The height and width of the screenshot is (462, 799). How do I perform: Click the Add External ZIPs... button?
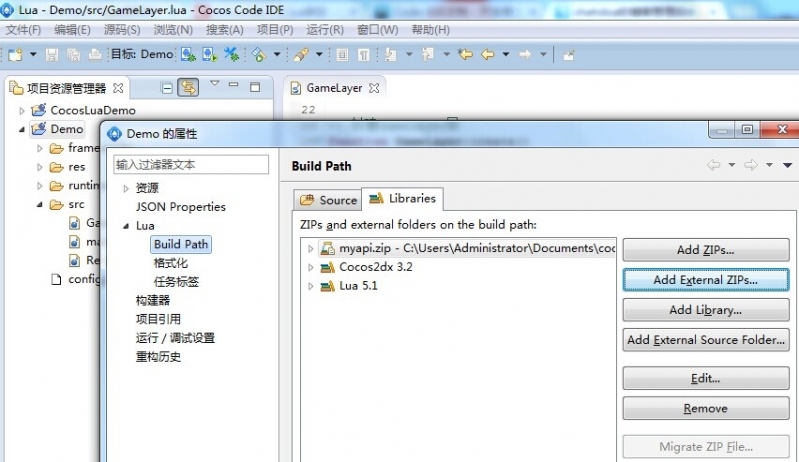pos(706,280)
